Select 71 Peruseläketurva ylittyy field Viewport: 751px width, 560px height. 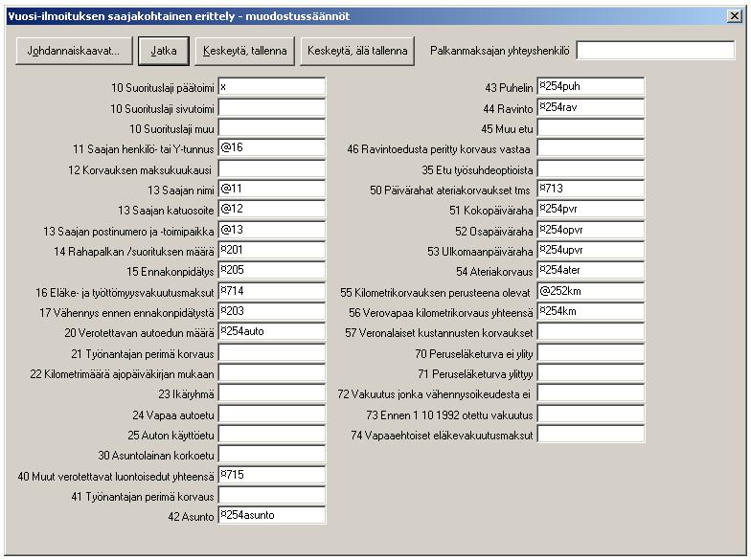[591, 373]
